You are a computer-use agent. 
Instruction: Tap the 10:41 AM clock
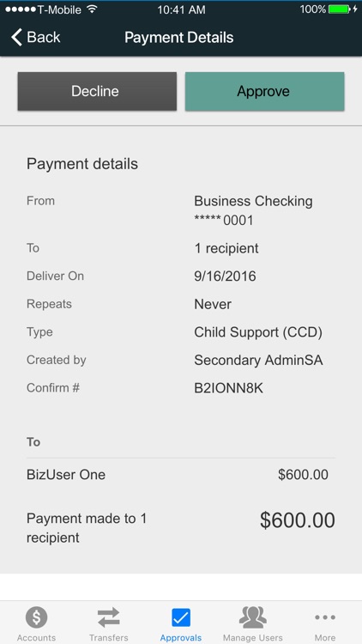pos(181,9)
